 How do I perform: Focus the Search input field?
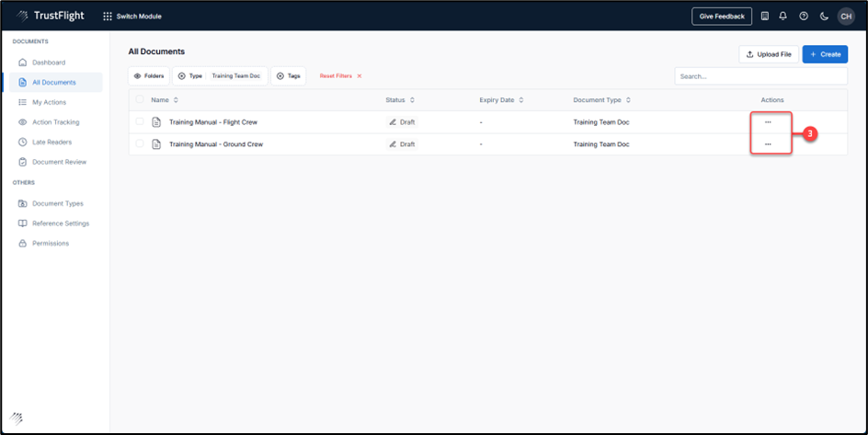point(759,76)
